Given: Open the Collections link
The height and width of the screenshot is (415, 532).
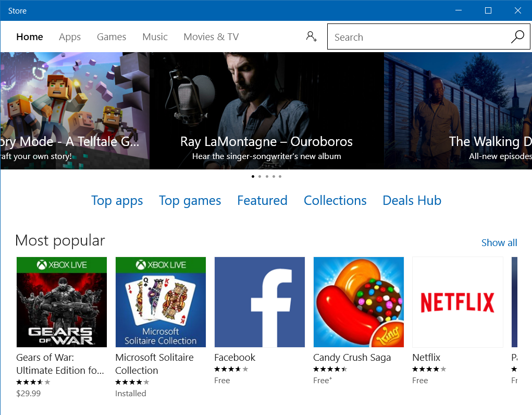Looking at the screenshot, I should click(x=335, y=200).
